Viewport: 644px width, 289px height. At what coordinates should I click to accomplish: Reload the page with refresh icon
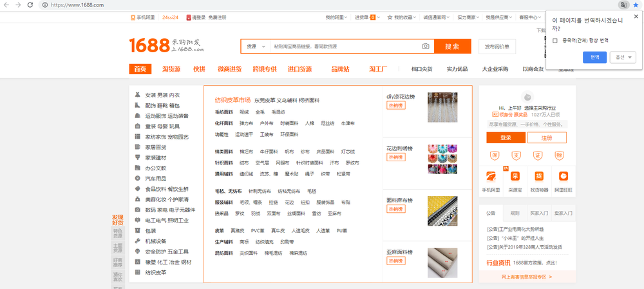click(30, 5)
